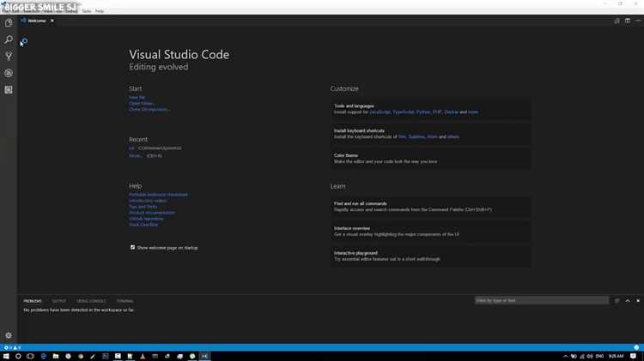The height and width of the screenshot is (361, 644).
Task: Switch to the Output panel tab
Action: coord(58,301)
